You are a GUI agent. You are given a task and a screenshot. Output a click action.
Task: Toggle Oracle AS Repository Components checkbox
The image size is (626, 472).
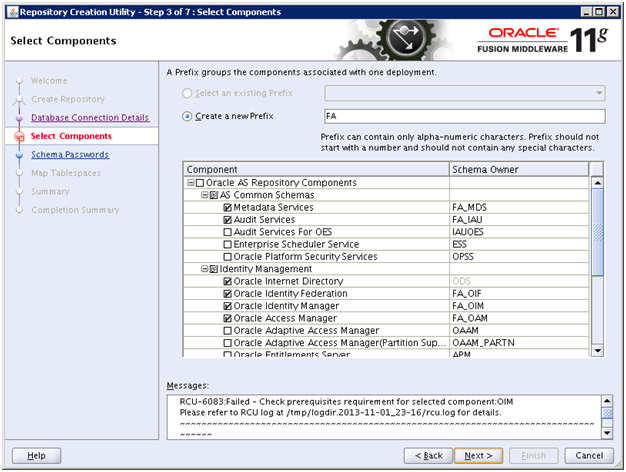(200, 183)
